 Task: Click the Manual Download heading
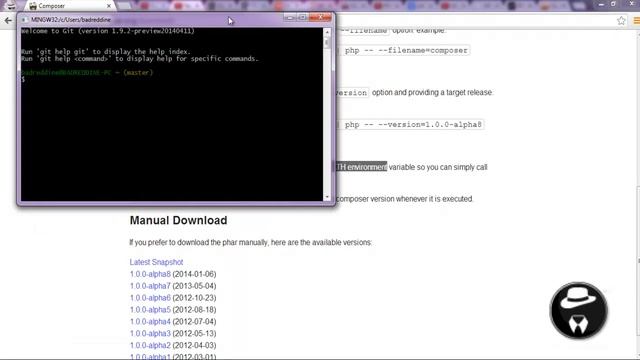[x=178, y=220]
